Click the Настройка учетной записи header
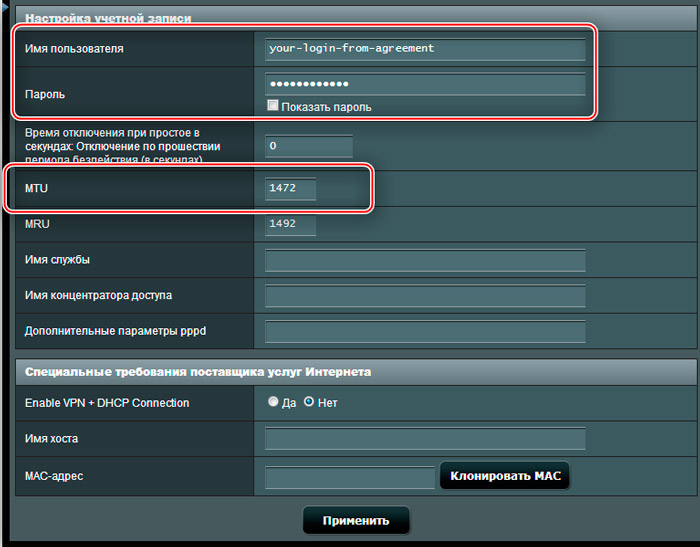Image resolution: width=700 pixels, height=547 pixels. pos(108,19)
